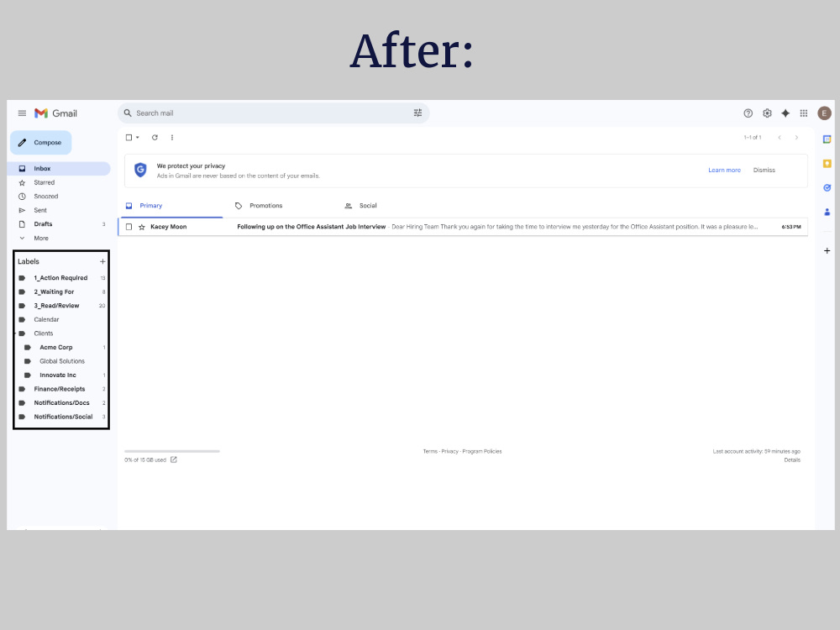The height and width of the screenshot is (630, 840).
Task: Collapse the Clients label tree
Action: coord(15,333)
